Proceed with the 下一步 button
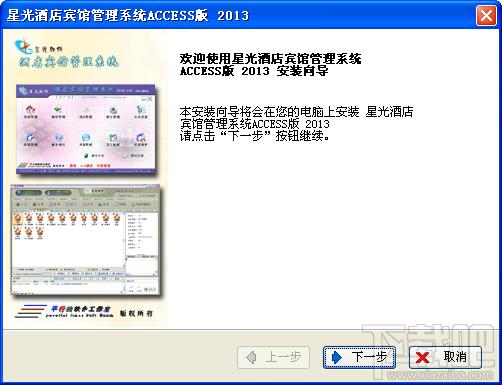This screenshot has height=385, width=502. click(x=359, y=357)
